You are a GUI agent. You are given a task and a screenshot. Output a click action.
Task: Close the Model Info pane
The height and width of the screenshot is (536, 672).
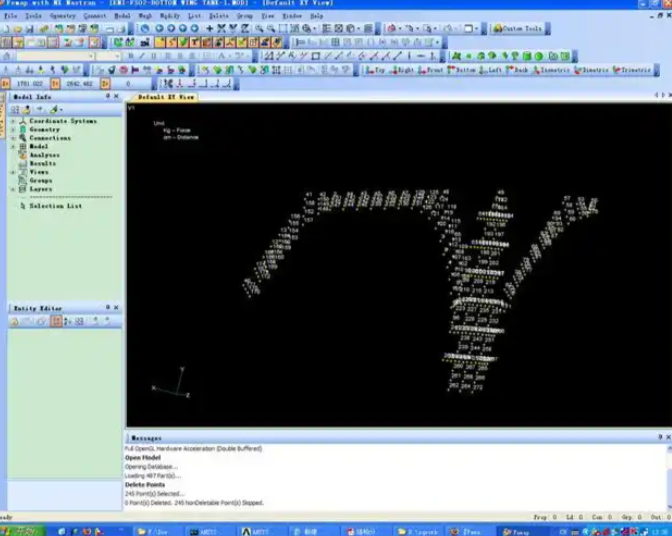(x=116, y=97)
